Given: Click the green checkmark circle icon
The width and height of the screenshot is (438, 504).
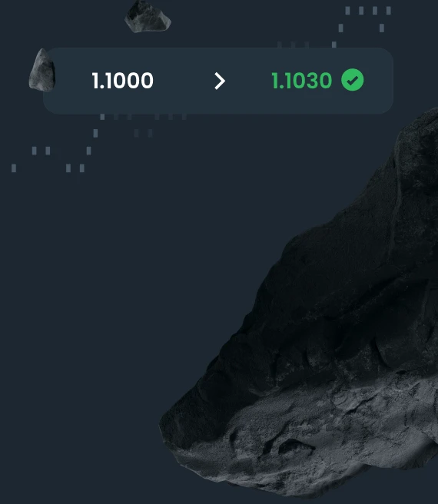Looking at the screenshot, I should click(x=353, y=80).
